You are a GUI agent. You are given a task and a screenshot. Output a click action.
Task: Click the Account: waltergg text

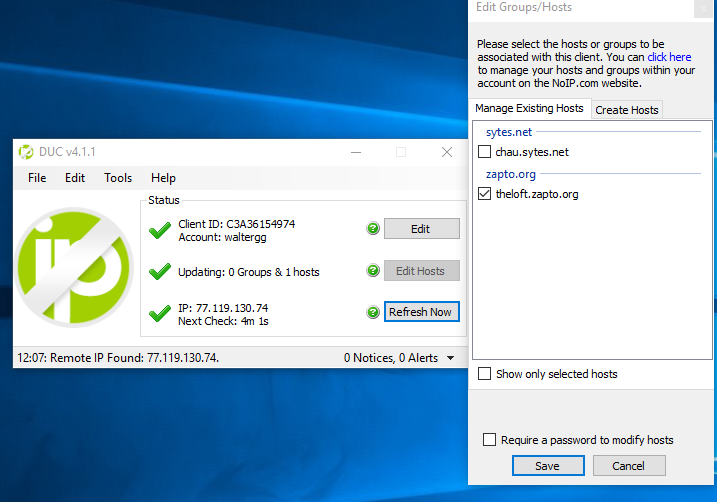coord(222,237)
